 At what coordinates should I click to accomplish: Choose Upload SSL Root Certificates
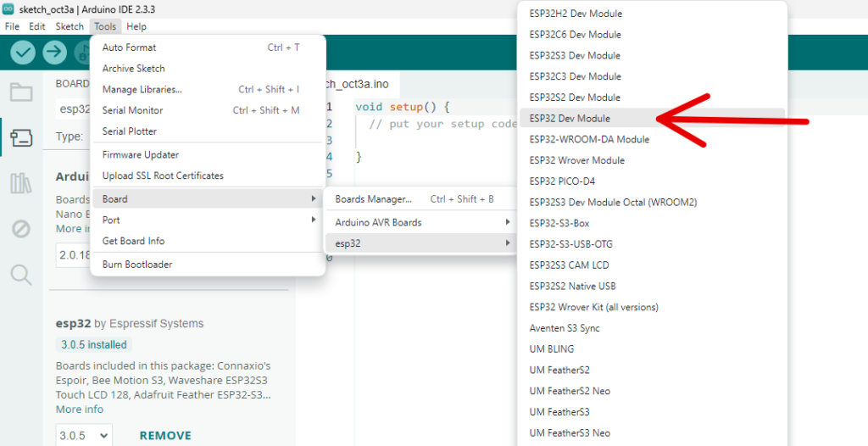tap(208, 176)
